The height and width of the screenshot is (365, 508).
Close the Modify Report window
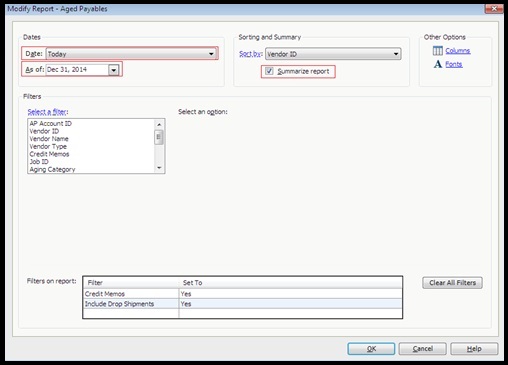click(494, 8)
